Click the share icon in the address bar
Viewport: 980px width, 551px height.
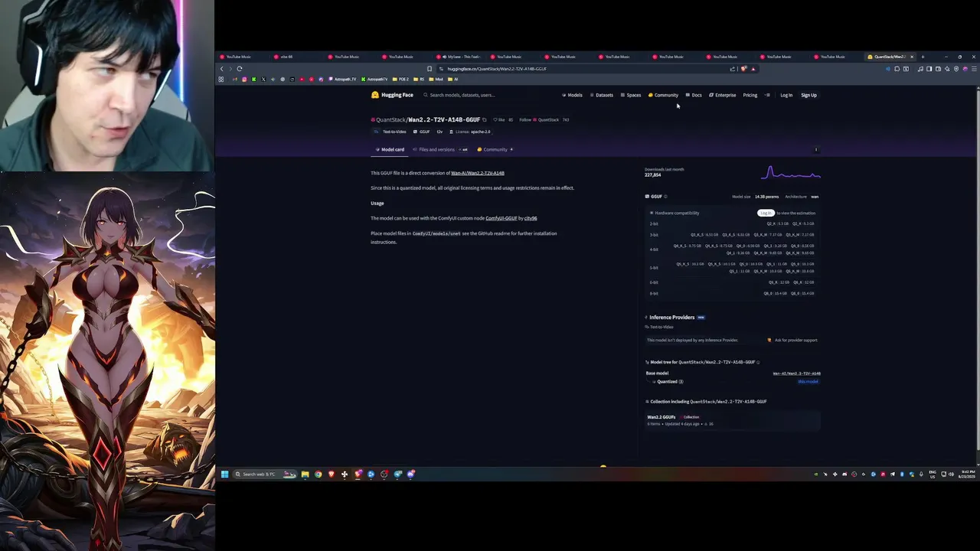[x=733, y=69]
